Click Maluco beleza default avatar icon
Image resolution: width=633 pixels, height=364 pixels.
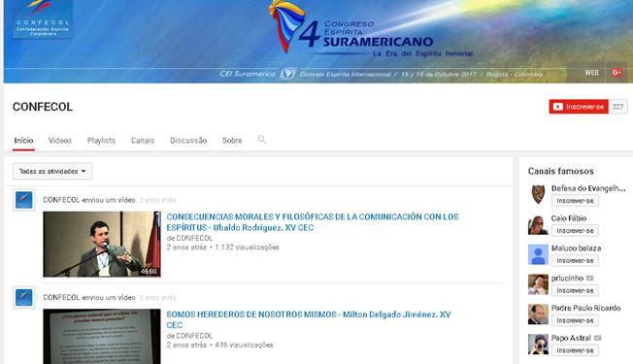point(538,254)
